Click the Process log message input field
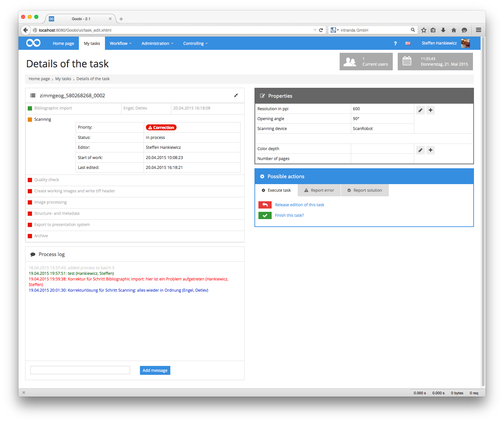The image size is (504, 423). (80, 370)
